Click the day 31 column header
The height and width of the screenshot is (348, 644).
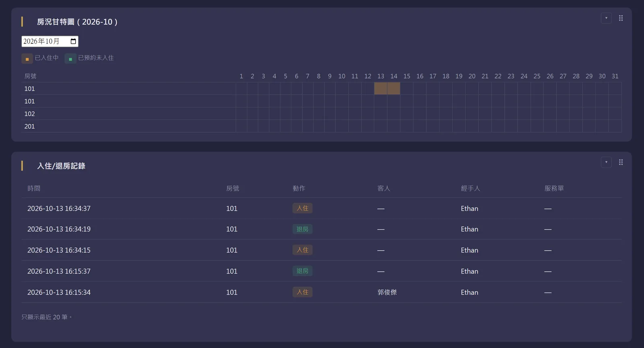(615, 76)
